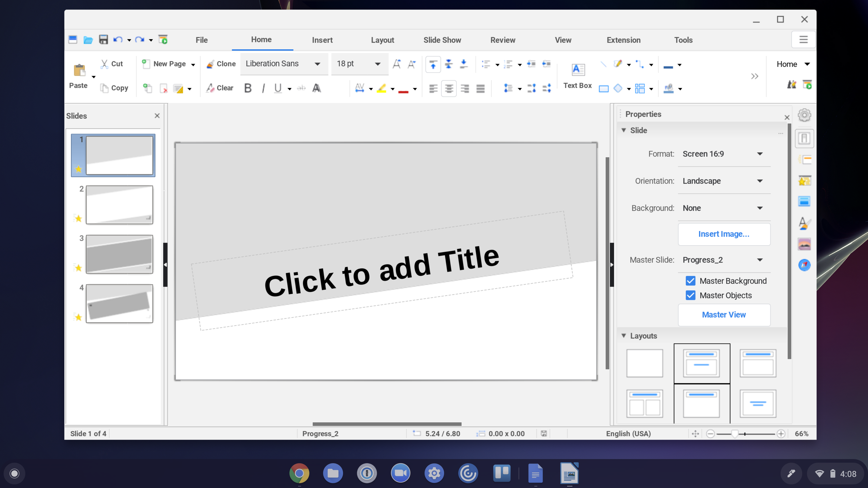This screenshot has height=488, width=868.
Task: Select the Rectangle shape tool
Action: (604, 89)
